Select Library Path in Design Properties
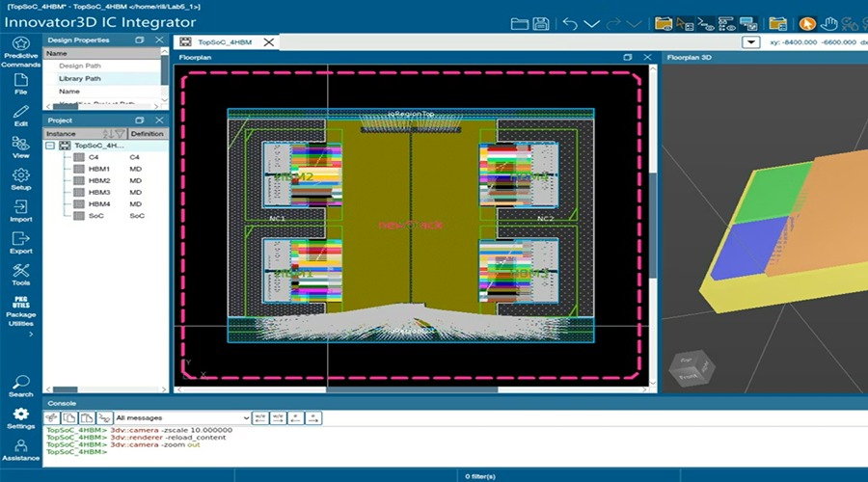This screenshot has height=482, width=868. (79, 78)
